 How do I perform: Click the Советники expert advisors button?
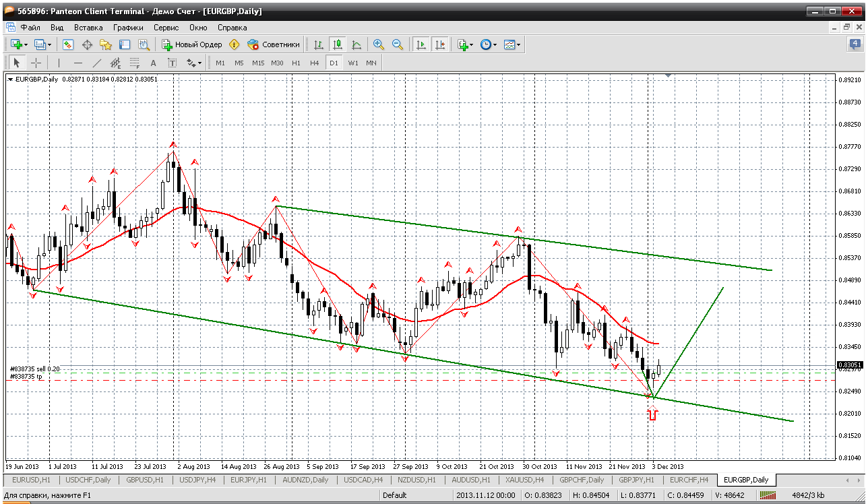pyautogui.click(x=273, y=44)
